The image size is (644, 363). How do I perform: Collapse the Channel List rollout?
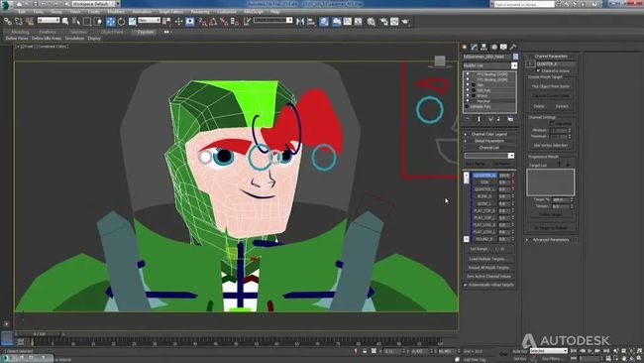488,147
